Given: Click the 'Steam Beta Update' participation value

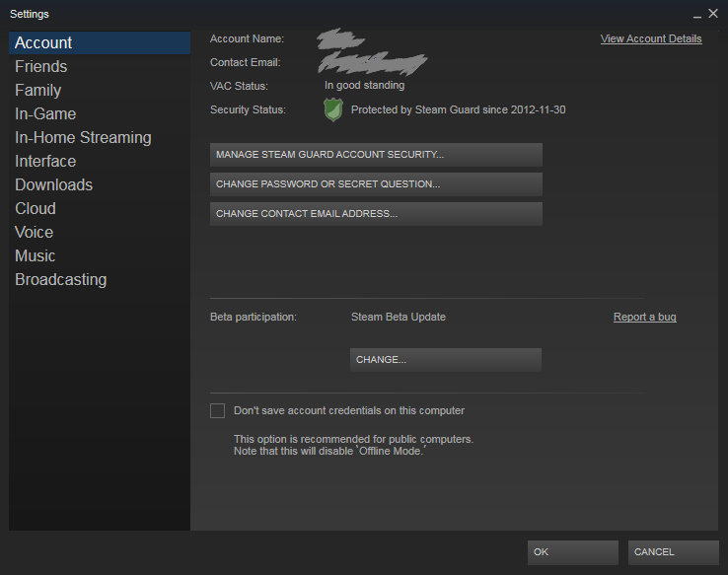Looking at the screenshot, I should [x=399, y=317].
